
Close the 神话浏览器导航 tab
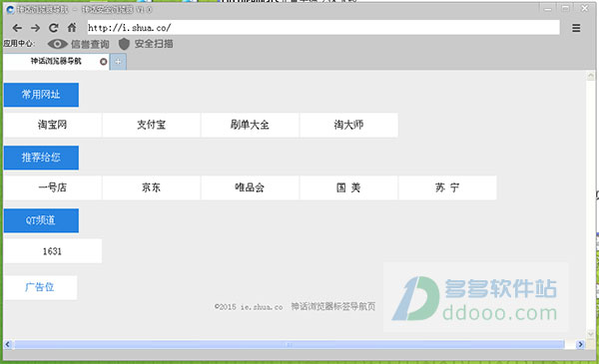103,62
